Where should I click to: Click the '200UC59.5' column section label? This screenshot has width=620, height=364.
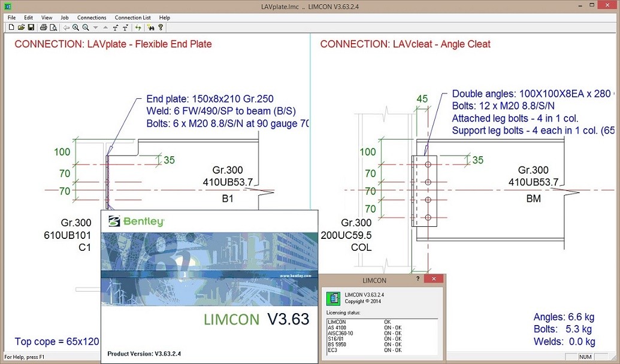tap(346, 235)
